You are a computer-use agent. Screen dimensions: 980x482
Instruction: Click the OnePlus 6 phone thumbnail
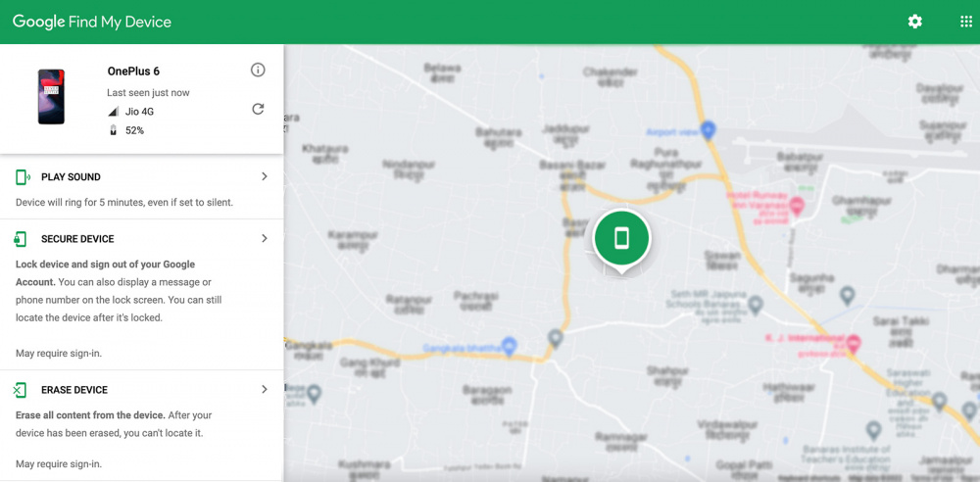coord(51,97)
